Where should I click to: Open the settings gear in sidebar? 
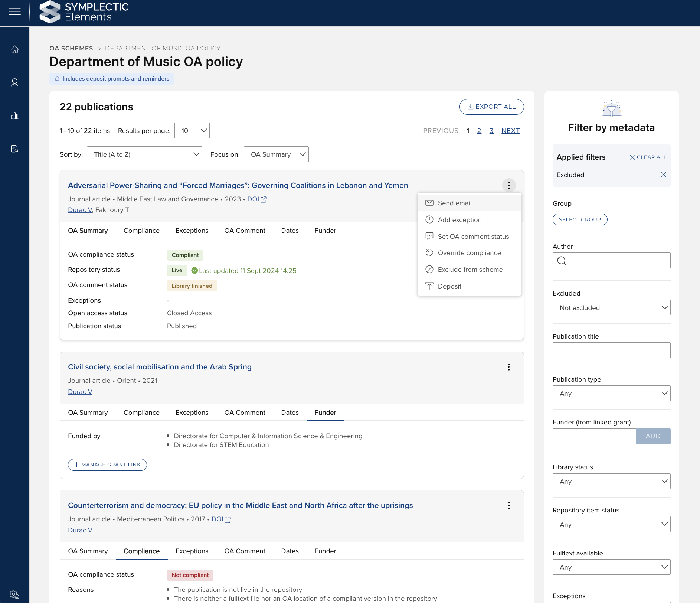tap(14, 594)
